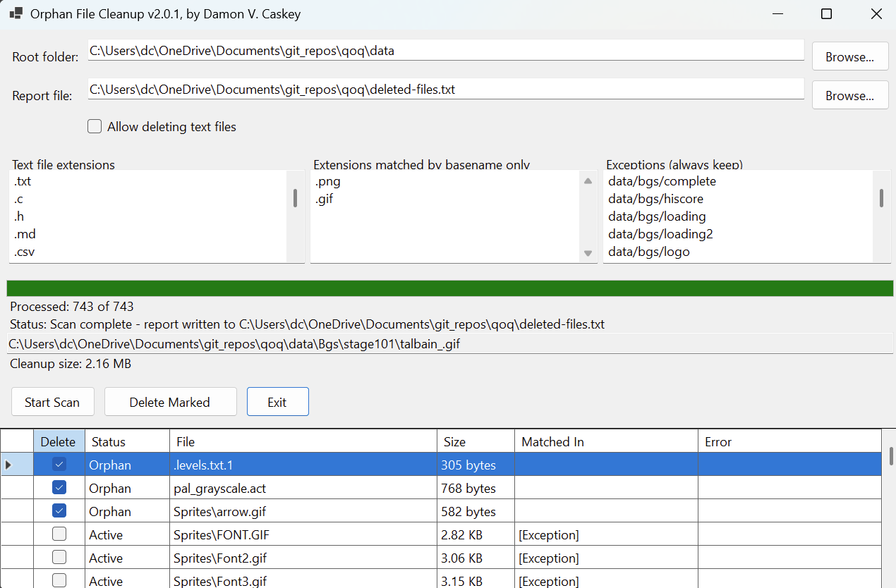
Task: Click the Matched In column header
Action: coord(605,441)
